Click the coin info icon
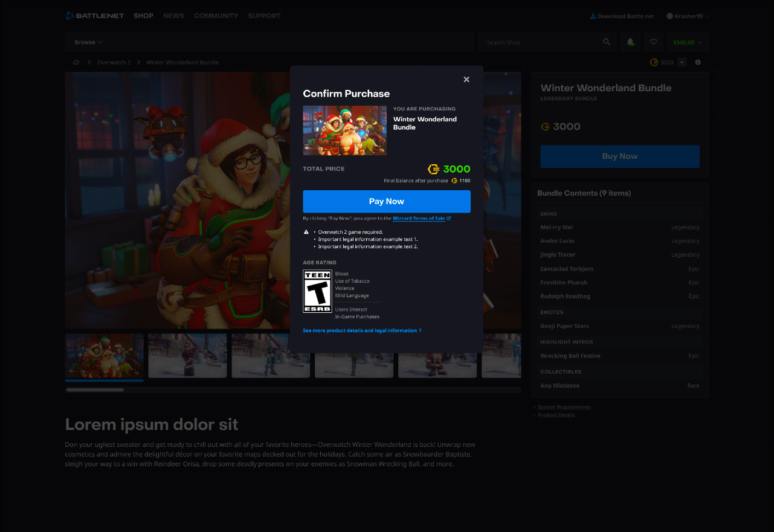774x532 pixels. point(698,62)
